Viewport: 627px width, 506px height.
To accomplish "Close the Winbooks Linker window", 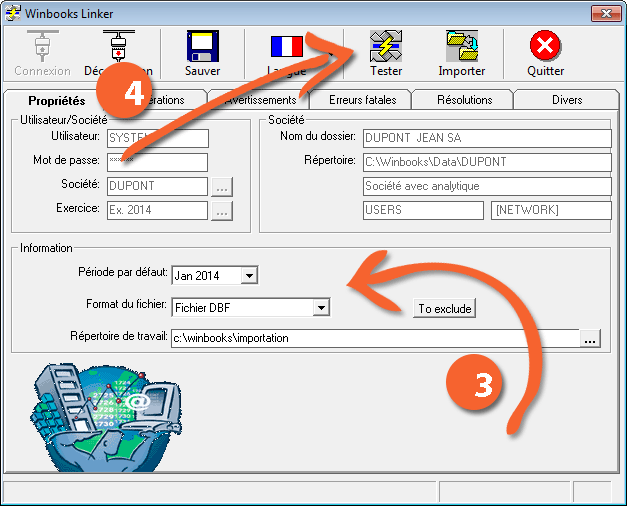I will [x=606, y=14].
